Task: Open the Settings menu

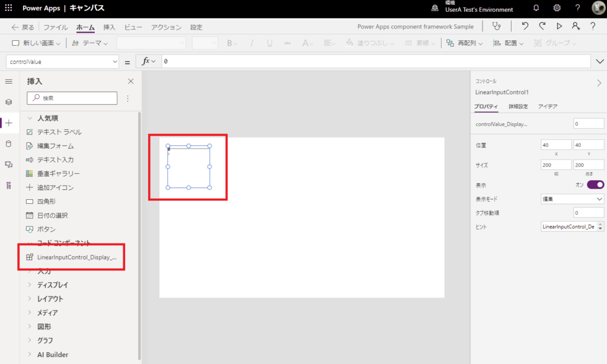Action: pos(196,27)
